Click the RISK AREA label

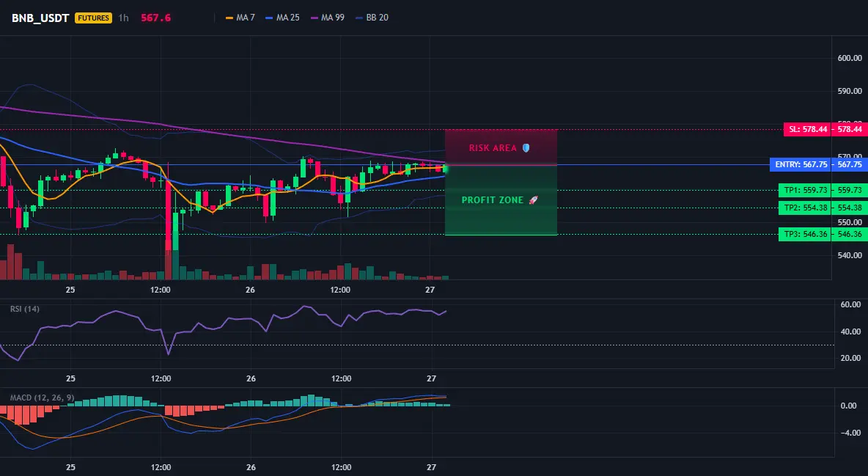tap(493, 148)
